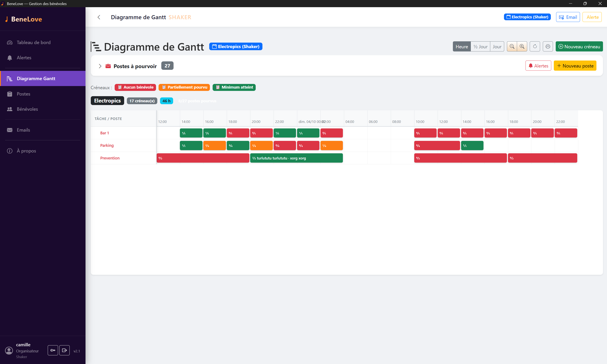
Task: Open Prevention slot starting 18:00 Sunday
Action: click(x=543, y=158)
